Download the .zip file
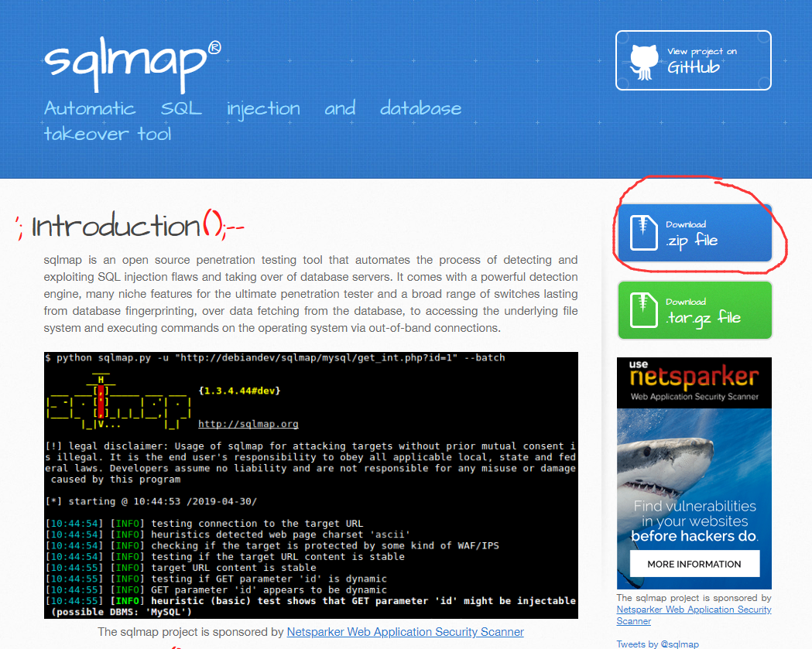Screen dimensions: 812x649 (x=695, y=233)
